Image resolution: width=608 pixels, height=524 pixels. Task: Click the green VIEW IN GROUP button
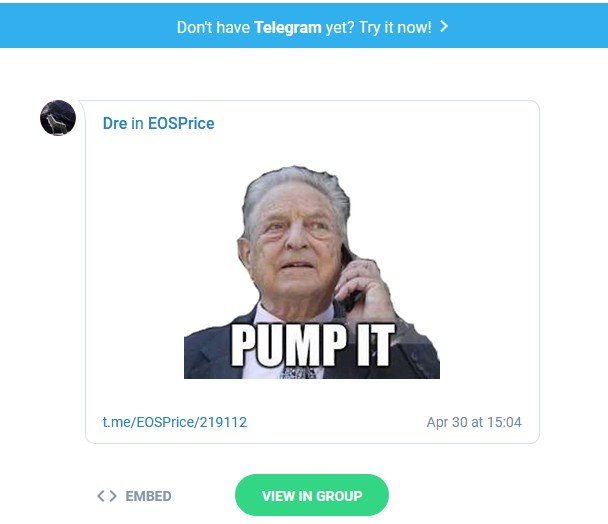[x=312, y=495]
